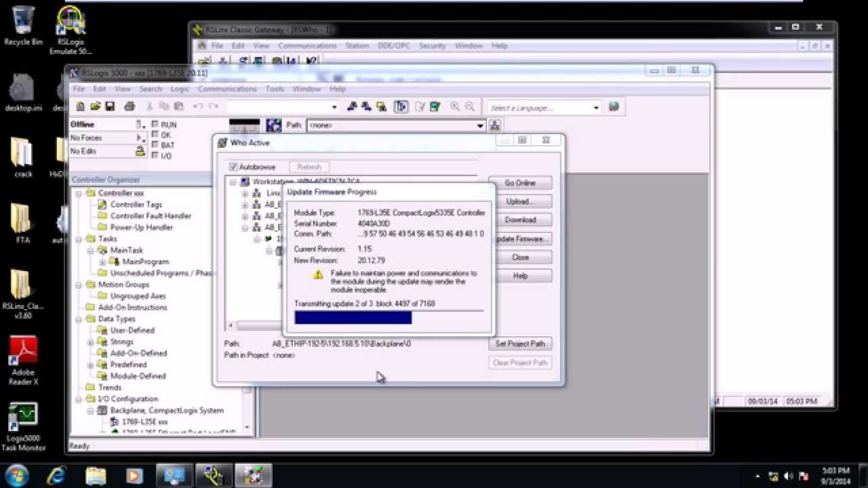
Task: Open Internet Explorer from the taskbar
Action: 57,475
